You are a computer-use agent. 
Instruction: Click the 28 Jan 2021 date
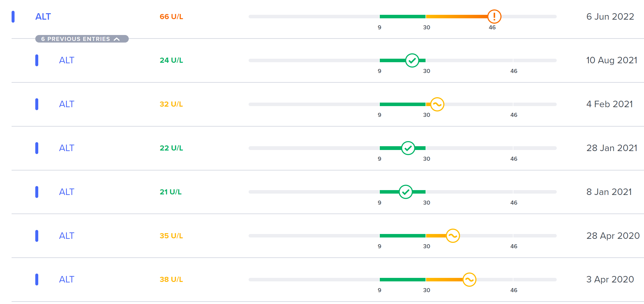click(x=612, y=148)
